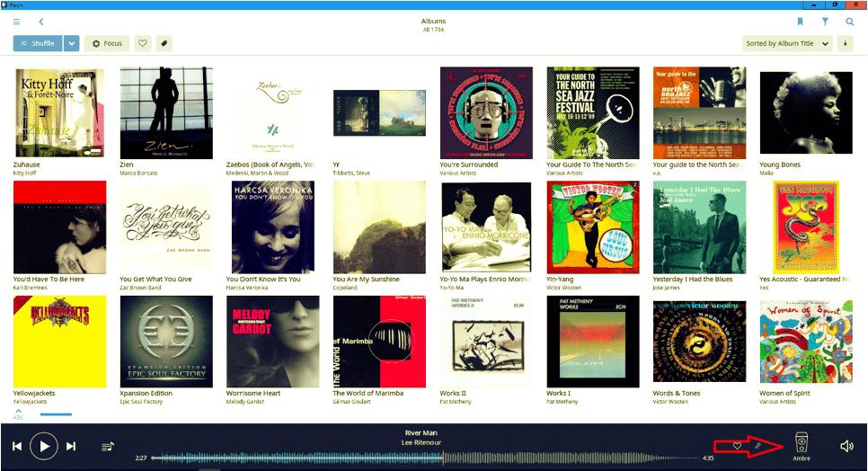Open Your Guide To The North Sea album by Various Artists
868x471 pixels.
tap(593, 113)
